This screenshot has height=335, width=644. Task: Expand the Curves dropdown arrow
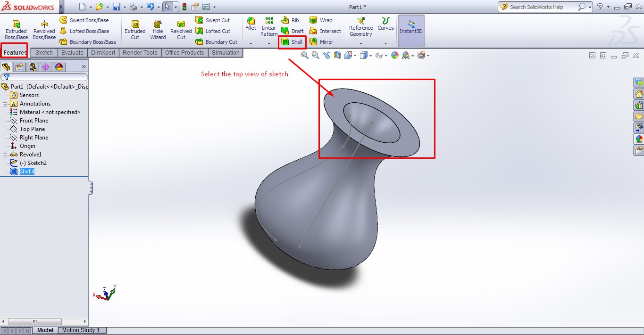coord(385,43)
